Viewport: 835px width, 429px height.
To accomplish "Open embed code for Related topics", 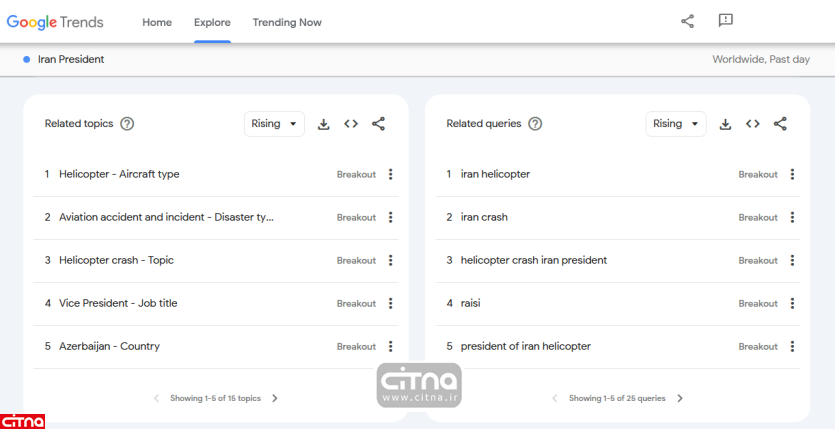I will click(x=351, y=124).
